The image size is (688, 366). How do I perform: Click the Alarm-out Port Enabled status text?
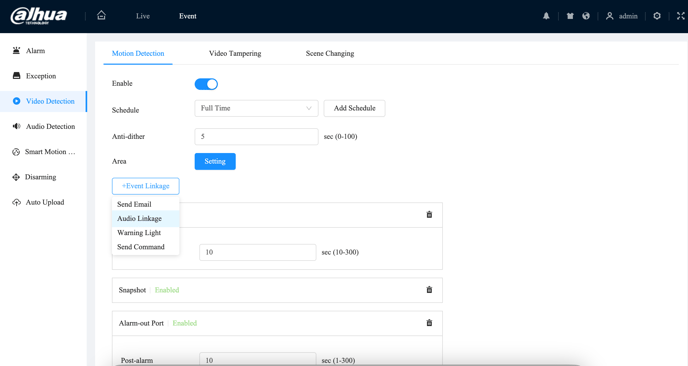tap(185, 323)
